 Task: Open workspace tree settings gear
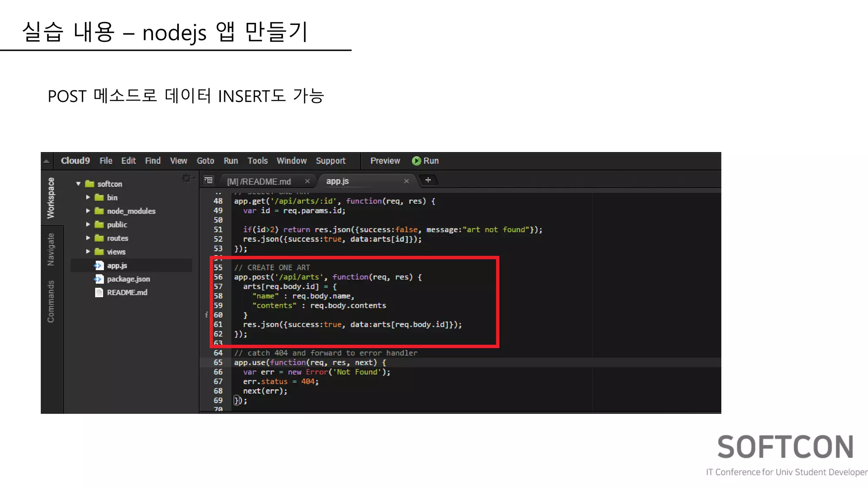pyautogui.click(x=188, y=179)
